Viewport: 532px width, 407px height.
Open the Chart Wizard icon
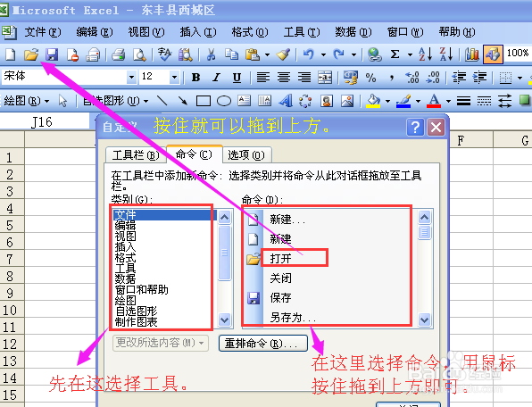click(x=472, y=54)
